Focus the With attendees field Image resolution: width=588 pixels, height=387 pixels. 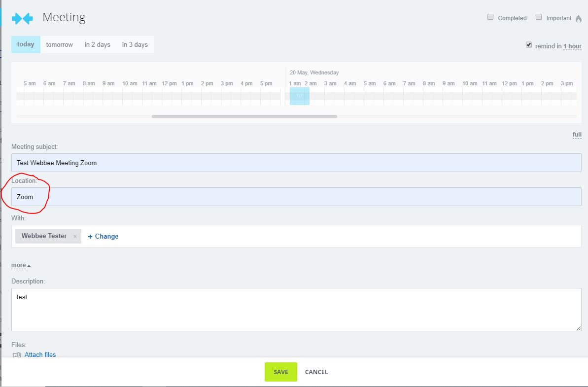pos(296,236)
